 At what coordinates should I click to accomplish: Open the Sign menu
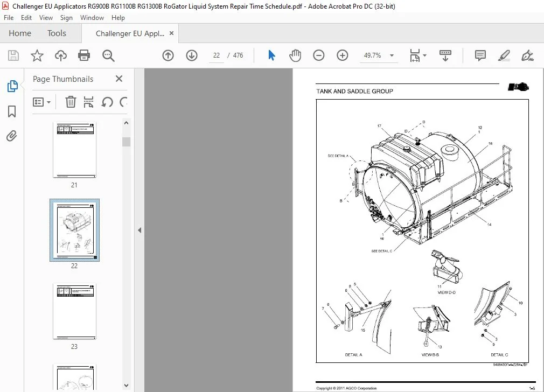[66, 18]
